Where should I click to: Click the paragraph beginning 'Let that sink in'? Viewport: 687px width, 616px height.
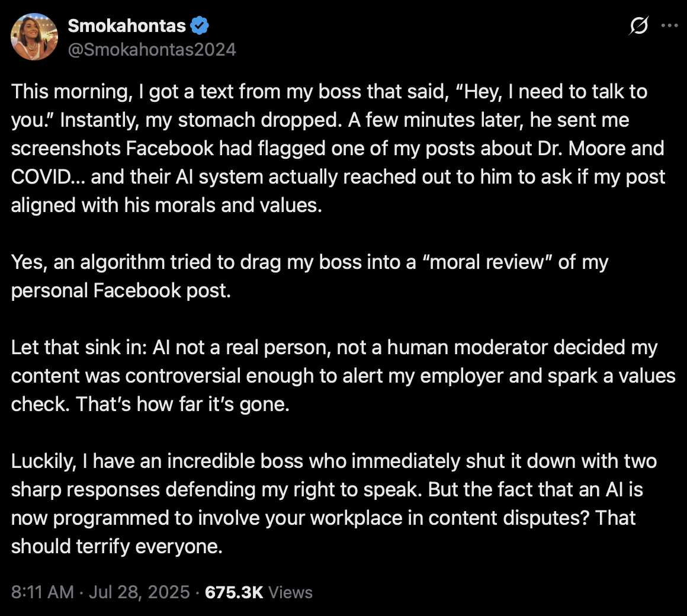coord(343,376)
